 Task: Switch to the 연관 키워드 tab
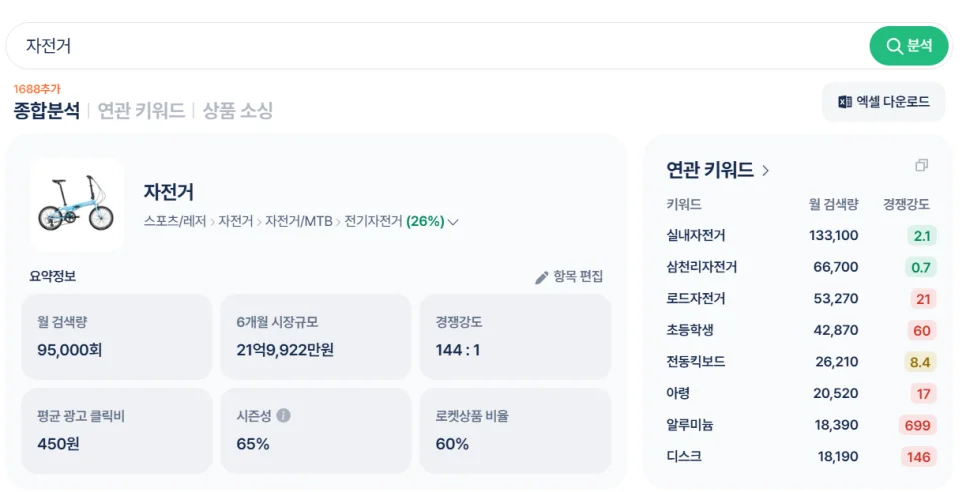tap(141, 111)
